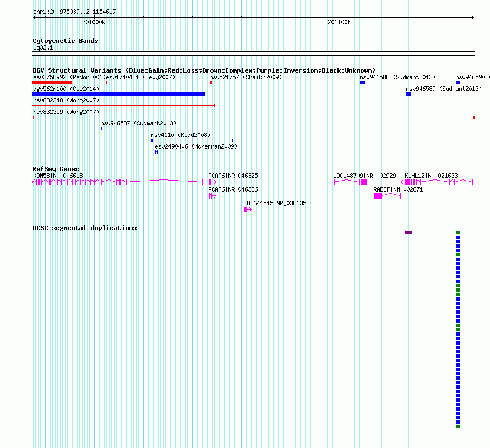Select the thick red esv2758992 loss bar
Screen dimensions: 490x448
52,83
